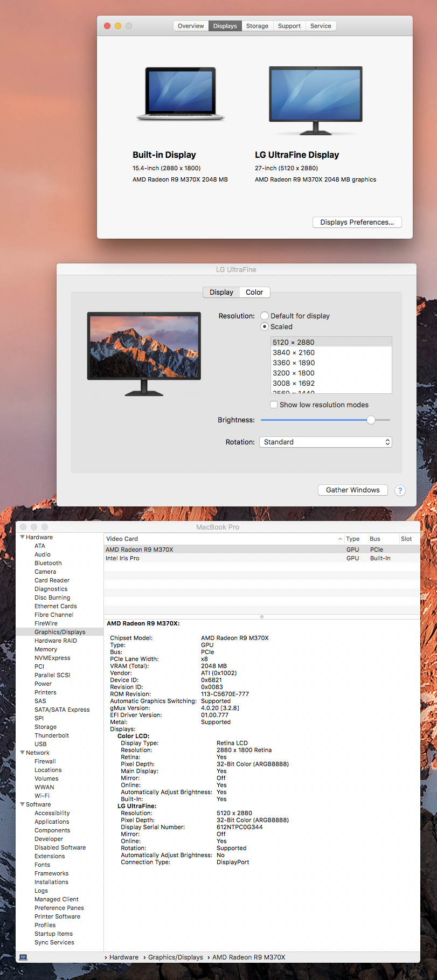Select Applications under Software
This screenshot has height=980, width=437.
coord(52,822)
